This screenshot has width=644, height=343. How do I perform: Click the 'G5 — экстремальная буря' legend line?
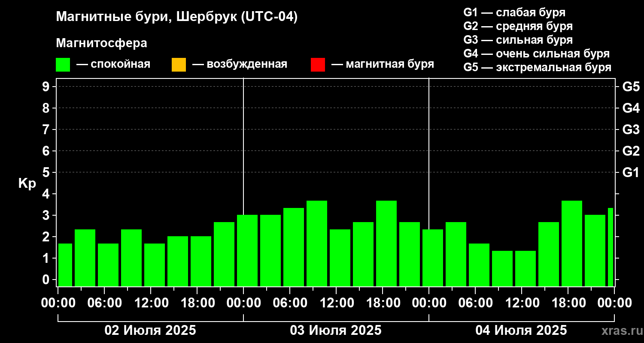[x=537, y=67]
